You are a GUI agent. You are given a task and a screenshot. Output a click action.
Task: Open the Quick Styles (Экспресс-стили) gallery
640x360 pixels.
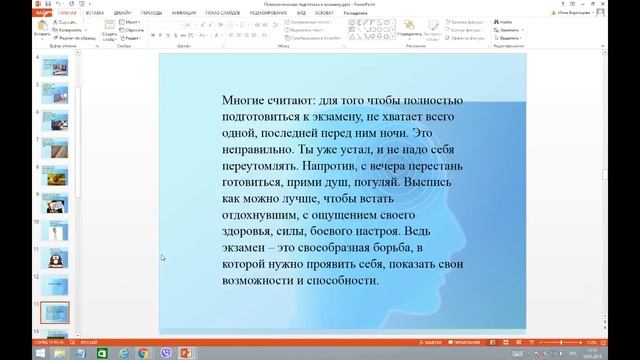pyautogui.click(x=433, y=31)
